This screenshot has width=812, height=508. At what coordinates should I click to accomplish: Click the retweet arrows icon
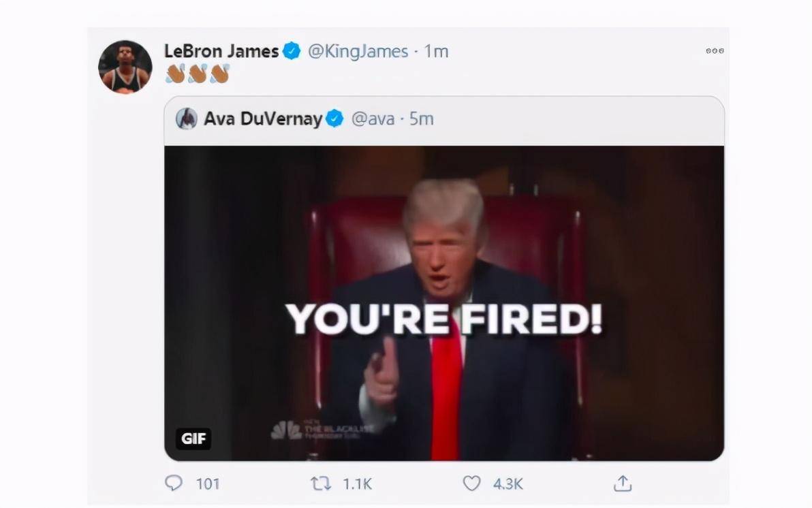pos(321,483)
